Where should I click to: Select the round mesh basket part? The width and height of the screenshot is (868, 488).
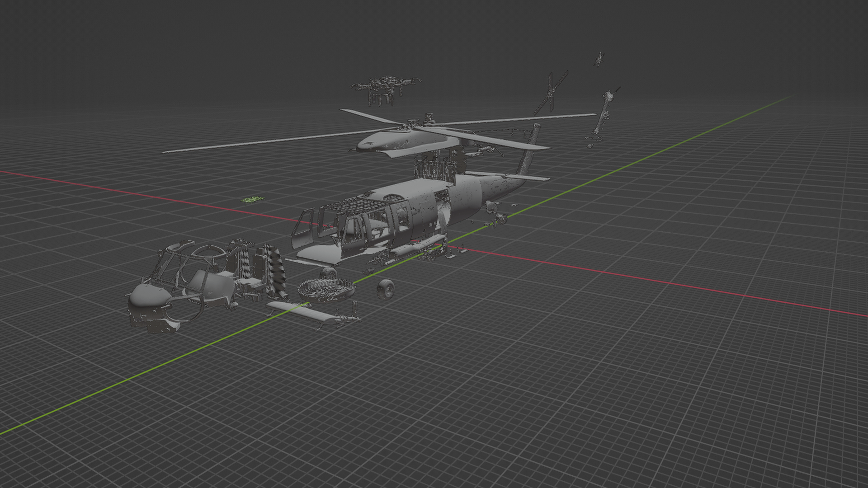326,290
